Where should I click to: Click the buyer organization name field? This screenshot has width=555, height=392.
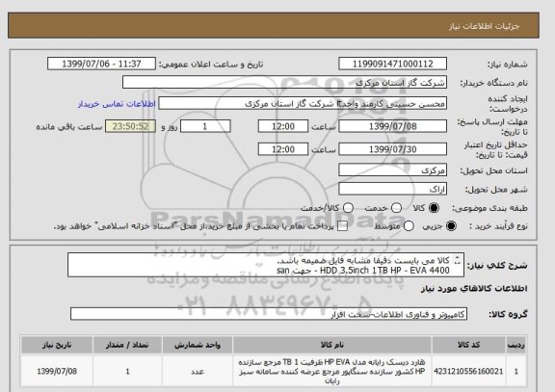coord(284,83)
